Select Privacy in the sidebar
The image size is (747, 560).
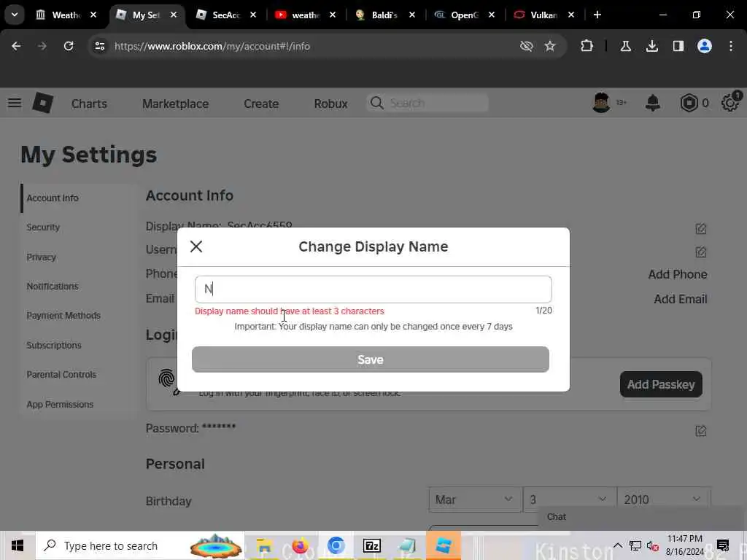point(41,257)
